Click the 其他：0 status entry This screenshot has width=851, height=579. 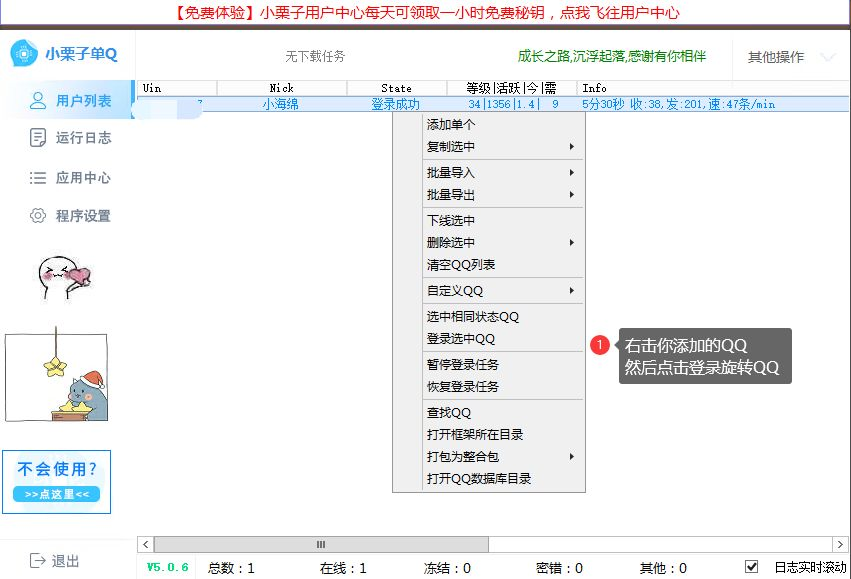663,568
